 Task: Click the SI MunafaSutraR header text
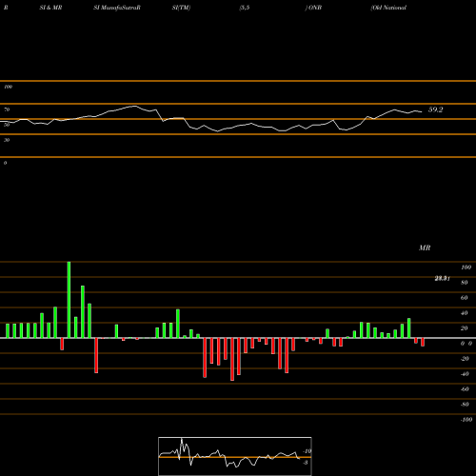click(x=117, y=8)
